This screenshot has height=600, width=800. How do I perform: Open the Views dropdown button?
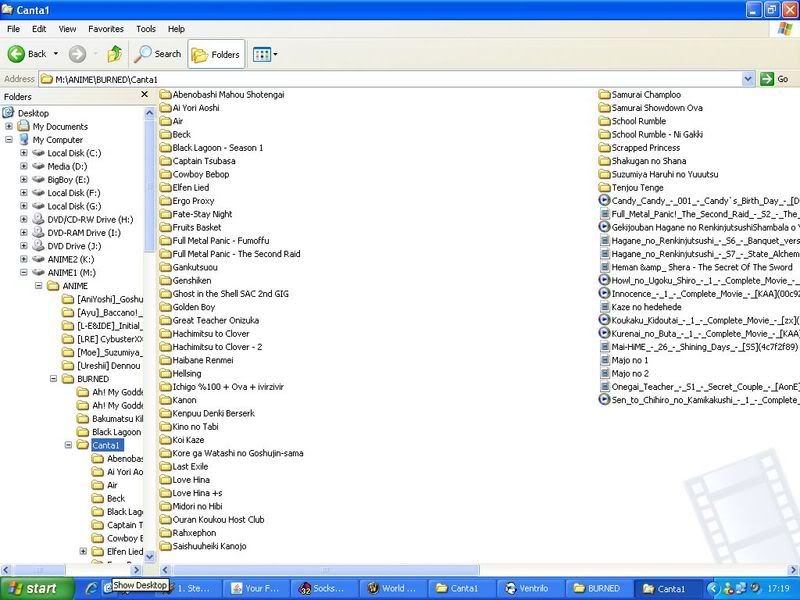point(265,54)
